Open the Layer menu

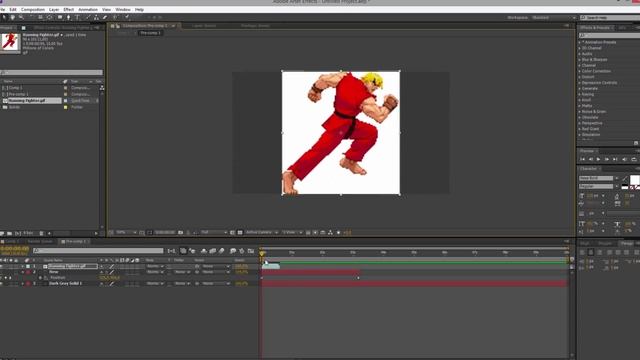click(x=54, y=9)
